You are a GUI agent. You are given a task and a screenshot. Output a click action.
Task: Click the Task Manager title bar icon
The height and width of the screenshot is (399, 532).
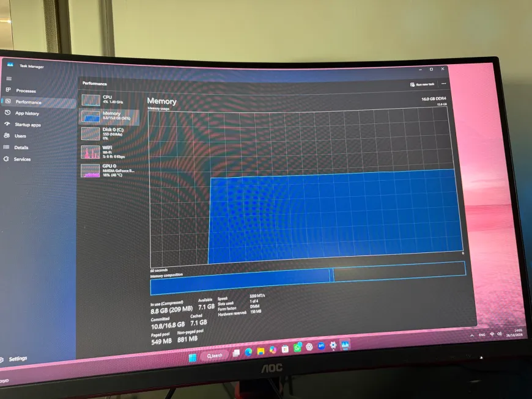[10, 64]
